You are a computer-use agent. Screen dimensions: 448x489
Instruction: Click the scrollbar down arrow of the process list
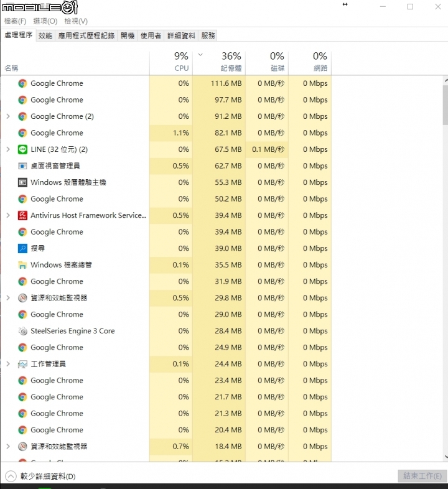(446, 456)
